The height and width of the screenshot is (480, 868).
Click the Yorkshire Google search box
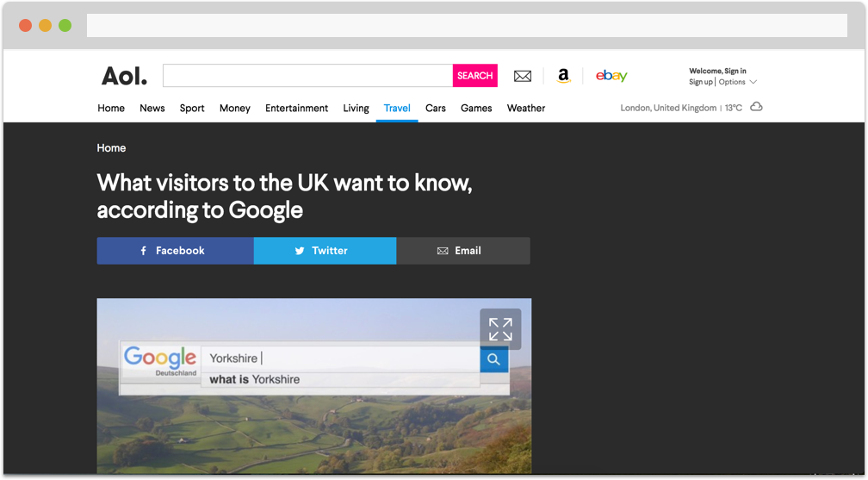[340, 358]
